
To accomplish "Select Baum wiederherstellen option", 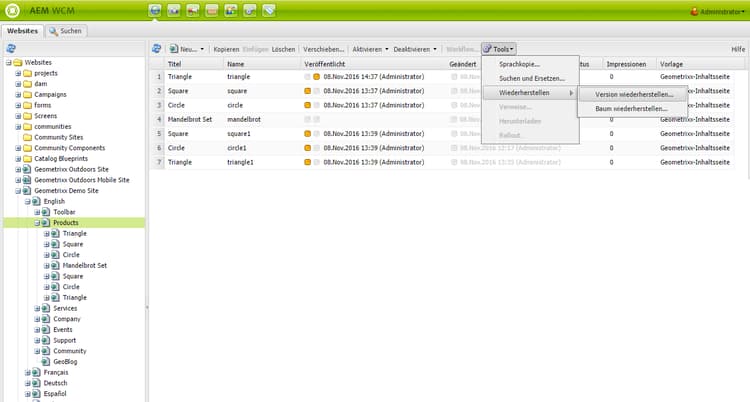I will (x=633, y=109).
